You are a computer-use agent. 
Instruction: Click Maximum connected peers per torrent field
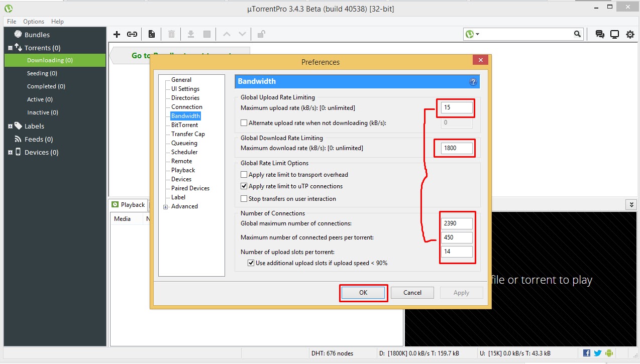457,237
